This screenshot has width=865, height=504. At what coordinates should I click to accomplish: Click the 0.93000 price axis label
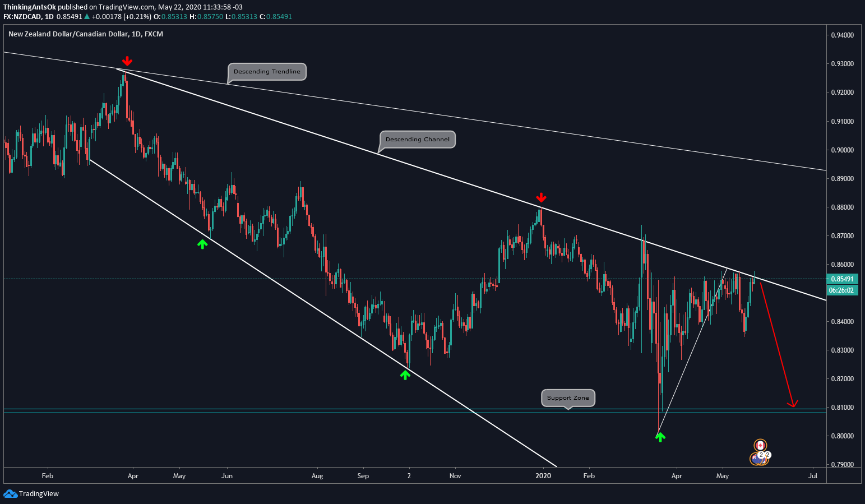[842, 64]
